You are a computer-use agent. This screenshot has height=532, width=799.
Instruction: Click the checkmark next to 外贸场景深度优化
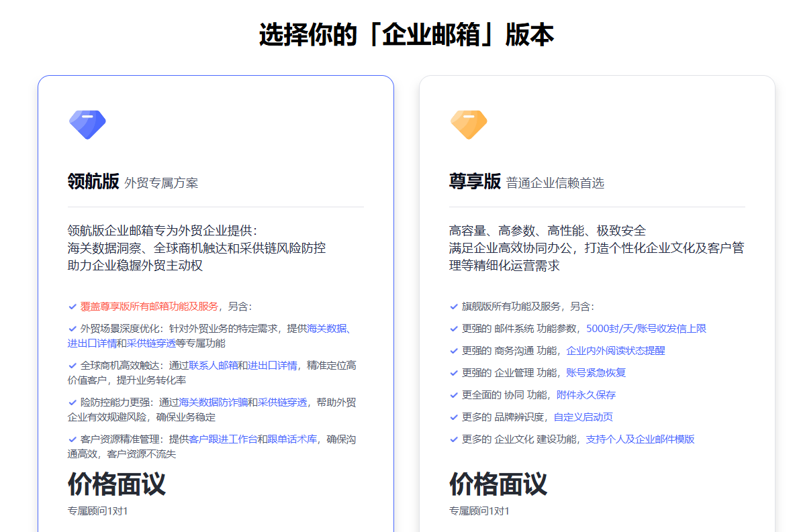tap(72, 327)
